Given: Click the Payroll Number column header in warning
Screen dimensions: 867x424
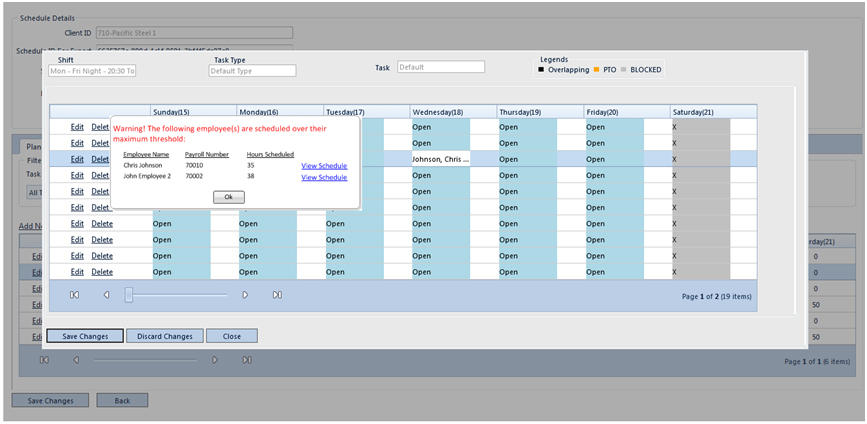Looking at the screenshot, I should pos(207,154).
